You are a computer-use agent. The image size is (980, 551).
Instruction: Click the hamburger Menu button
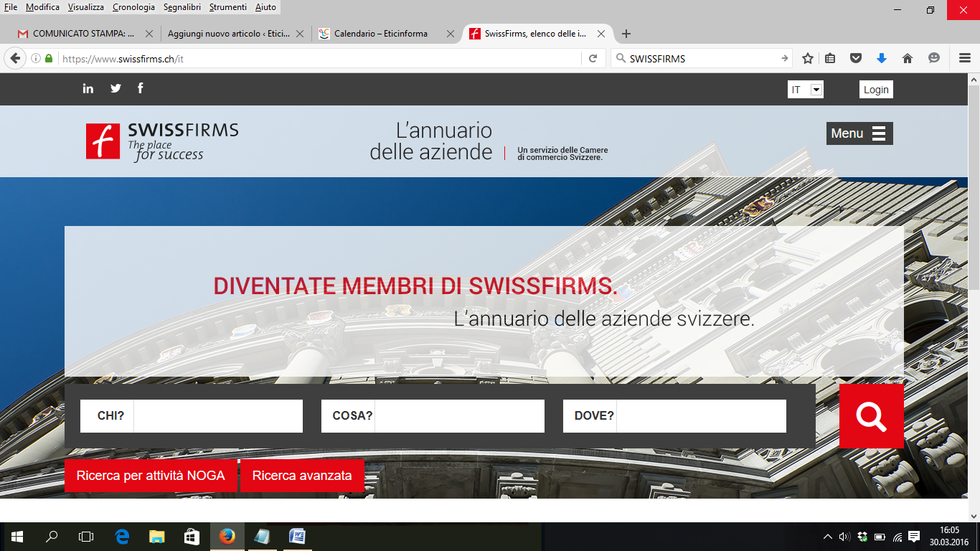859,133
